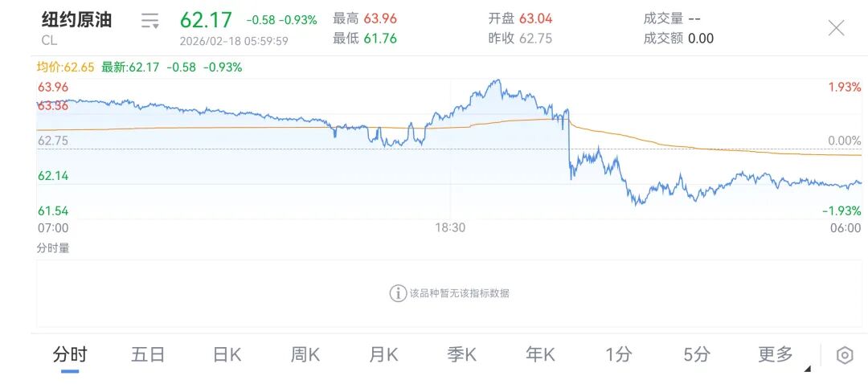This screenshot has height=384, width=868.
Task: Switch to the 分时 tab
Action: 70,354
